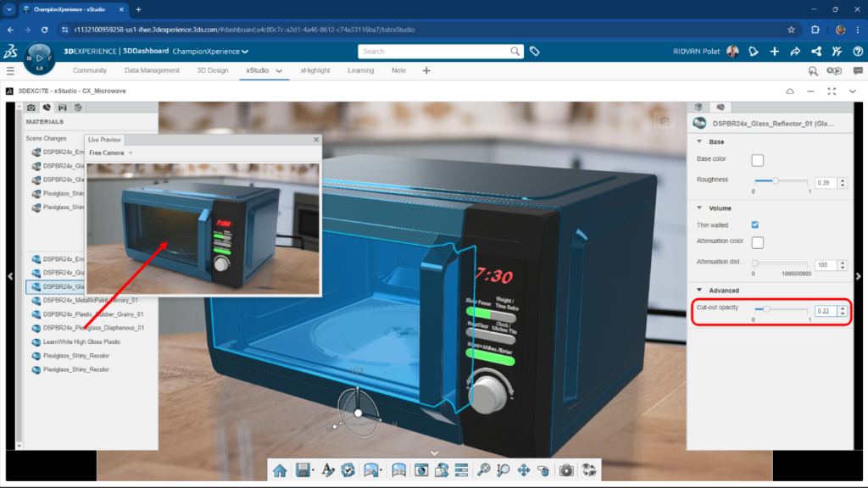Collapse the Volume section
The image size is (868, 488).
[699, 208]
